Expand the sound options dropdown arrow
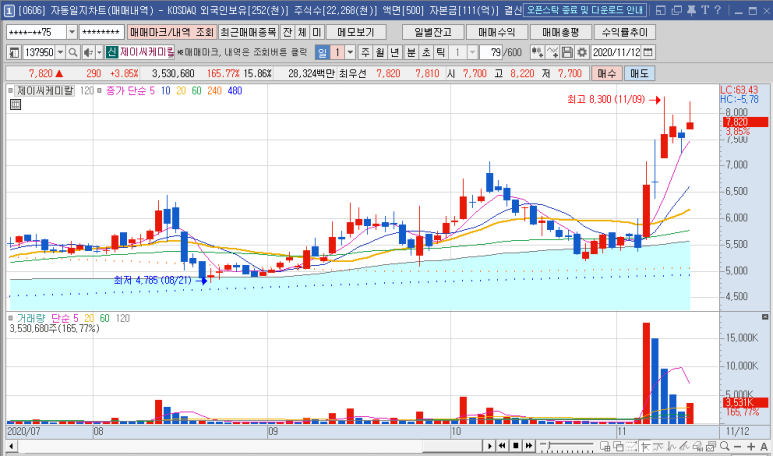773x456 pixels. click(99, 52)
